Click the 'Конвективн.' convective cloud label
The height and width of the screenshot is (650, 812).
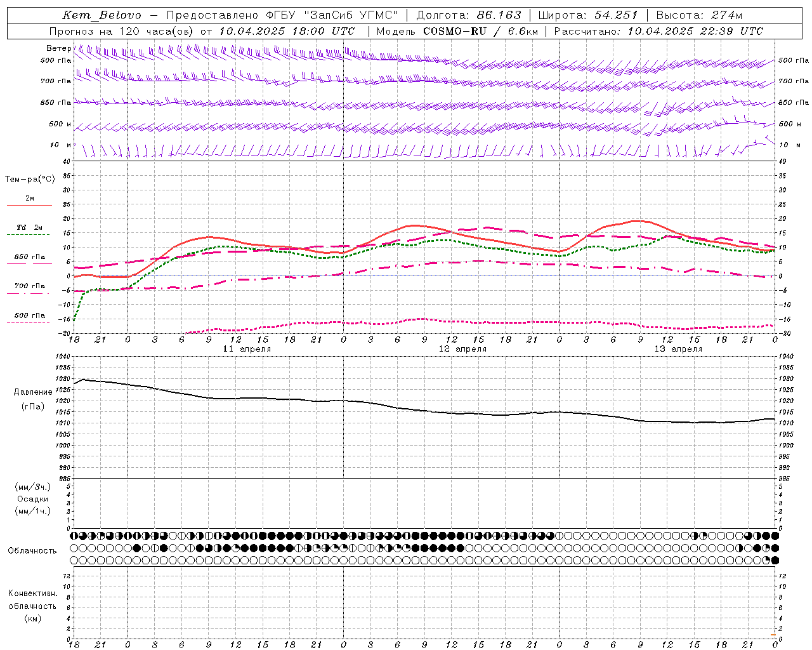coord(33,594)
